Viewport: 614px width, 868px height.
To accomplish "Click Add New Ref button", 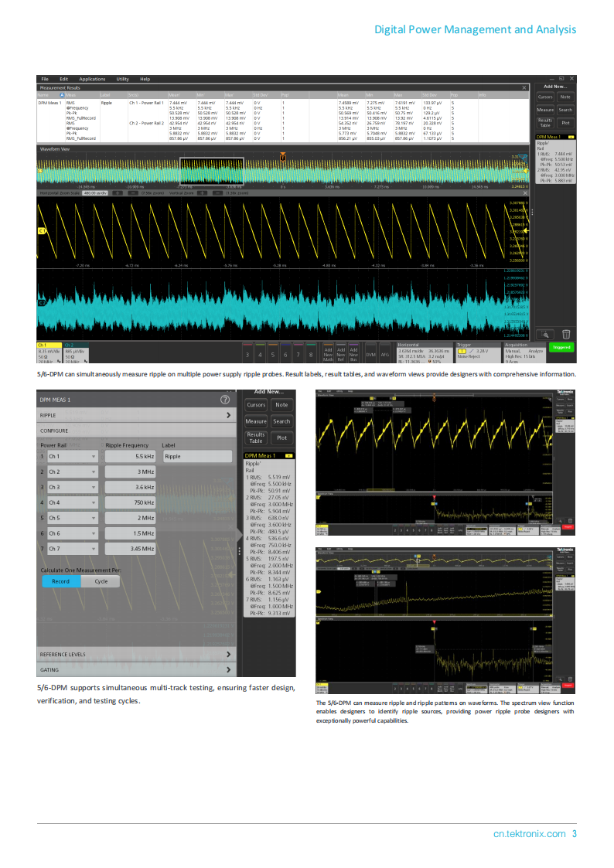I will click(341, 354).
